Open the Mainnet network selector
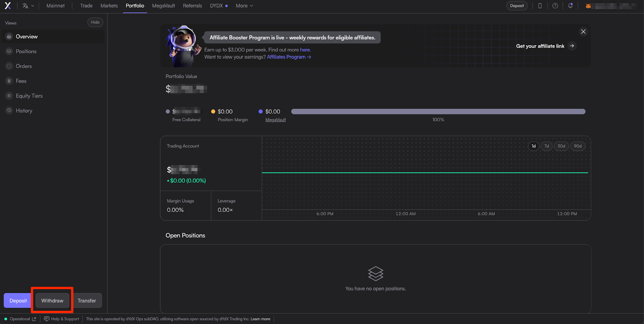The height and width of the screenshot is (324, 644). click(x=56, y=6)
